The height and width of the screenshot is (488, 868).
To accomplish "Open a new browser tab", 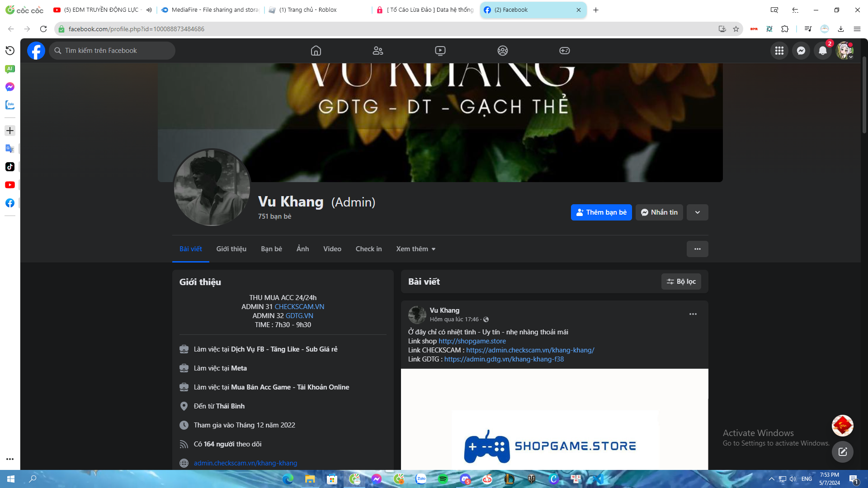I will click(x=596, y=10).
